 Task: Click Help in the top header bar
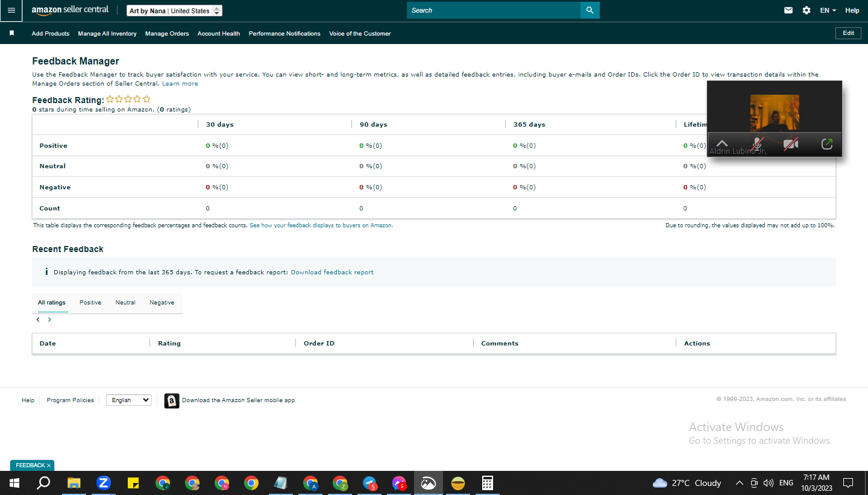click(852, 10)
